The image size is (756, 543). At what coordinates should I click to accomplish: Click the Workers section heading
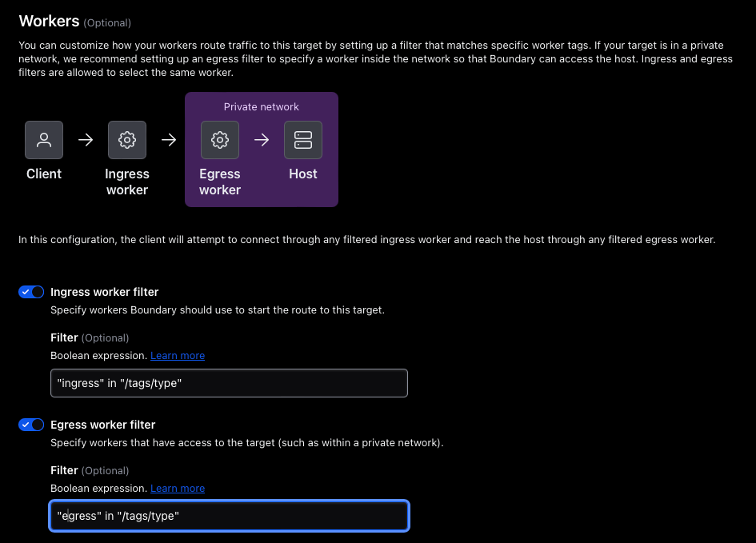(49, 21)
